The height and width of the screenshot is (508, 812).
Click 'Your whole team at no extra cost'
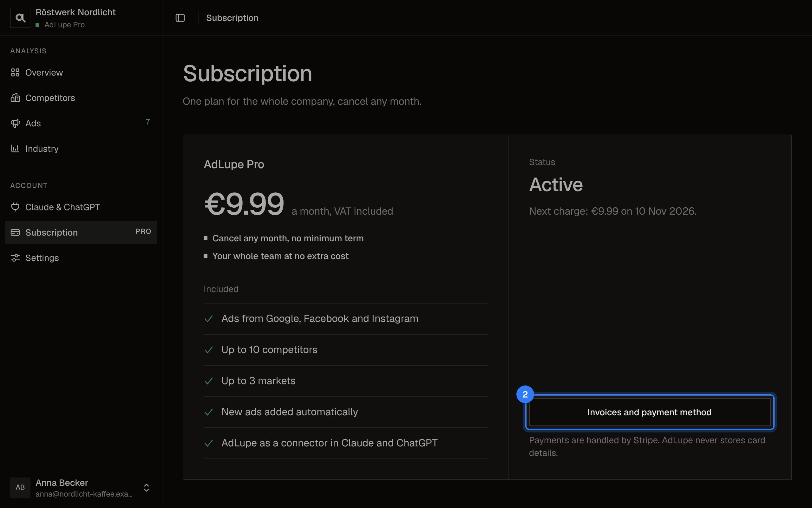coord(280,256)
